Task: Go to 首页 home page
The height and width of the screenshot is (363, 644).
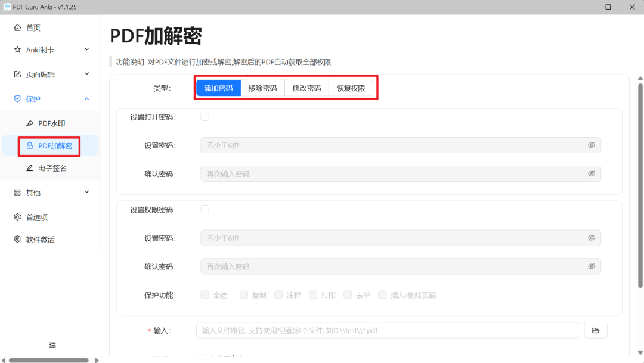Action: (33, 27)
